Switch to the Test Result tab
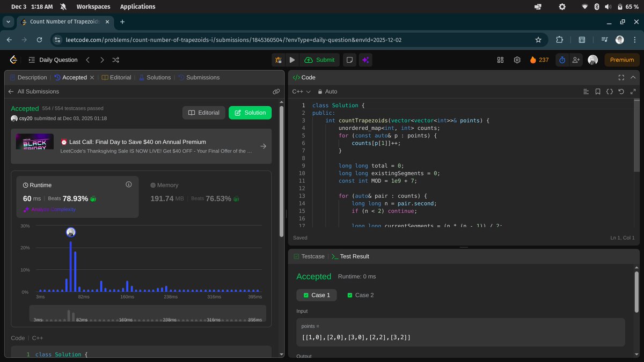The width and height of the screenshot is (644, 362). (x=350, y=256)
